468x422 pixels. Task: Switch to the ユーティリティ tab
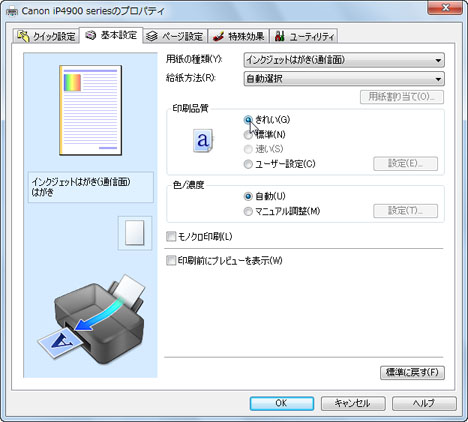click(x=305, y=36)
